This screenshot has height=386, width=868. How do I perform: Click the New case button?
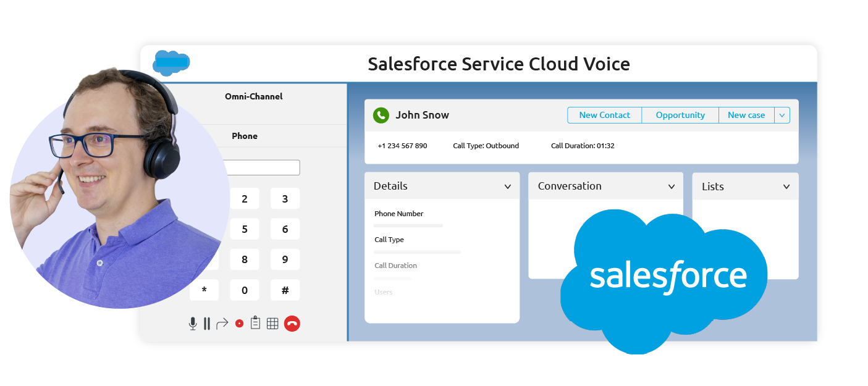[x=746, y=115]
